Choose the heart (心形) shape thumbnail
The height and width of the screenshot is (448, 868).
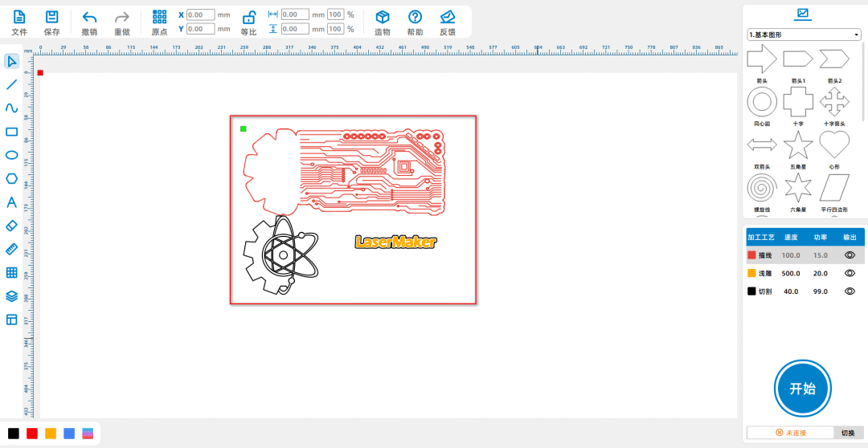(833, 145)
